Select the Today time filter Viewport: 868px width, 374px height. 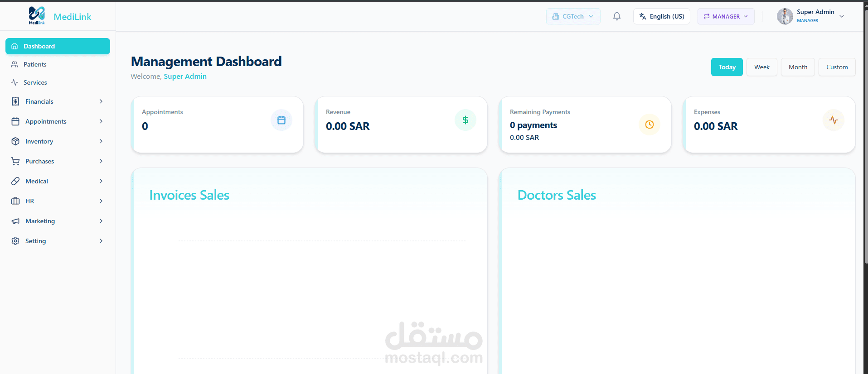tap(727, 67)
